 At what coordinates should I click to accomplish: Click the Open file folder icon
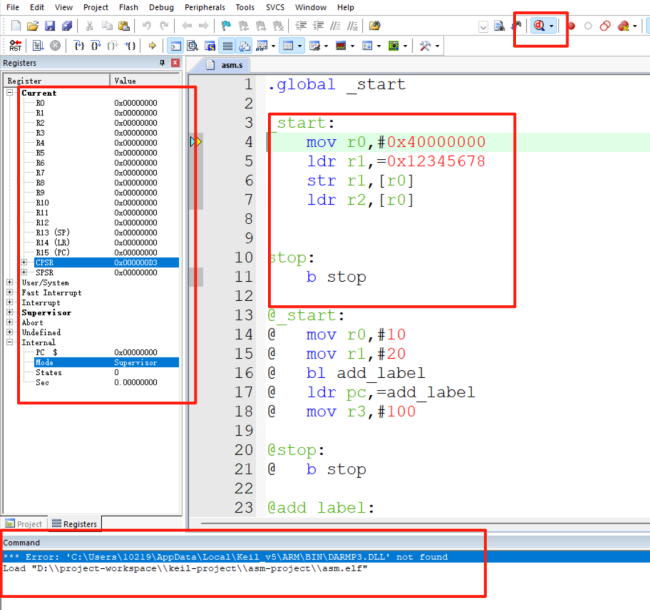[x=33, y=25]
